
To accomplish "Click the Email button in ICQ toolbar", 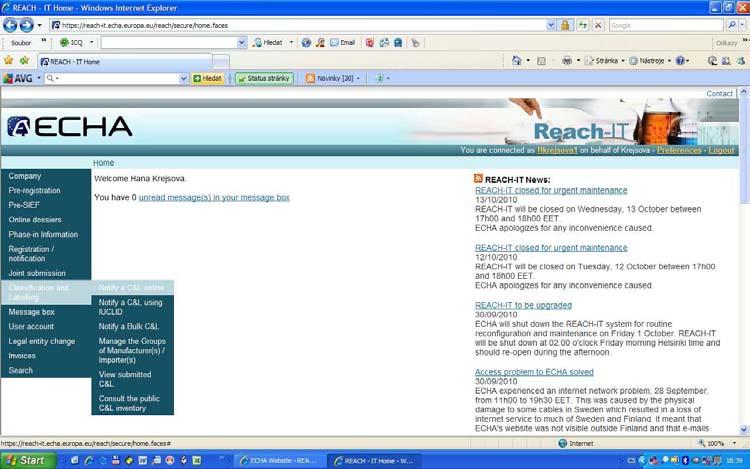I will (342, 43).
